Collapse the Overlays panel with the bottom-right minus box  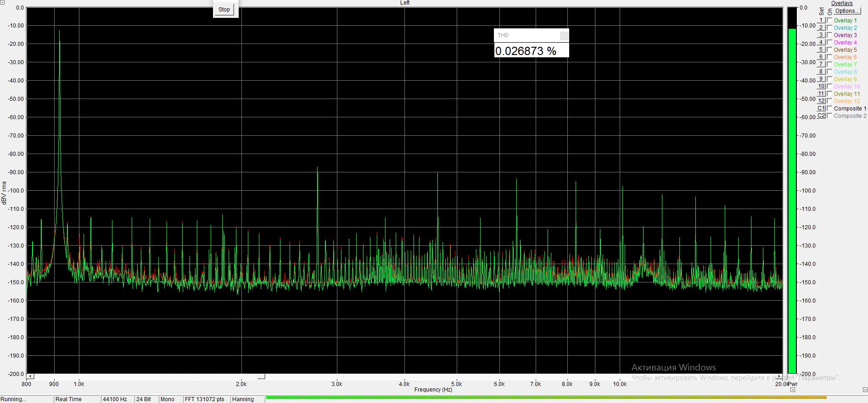[x=865, y=390]
